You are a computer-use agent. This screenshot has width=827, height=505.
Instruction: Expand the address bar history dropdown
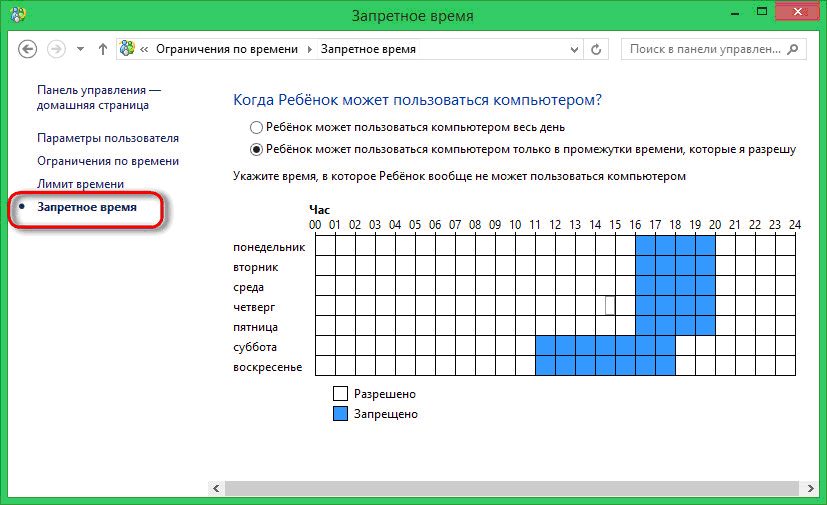coord(574,50)
